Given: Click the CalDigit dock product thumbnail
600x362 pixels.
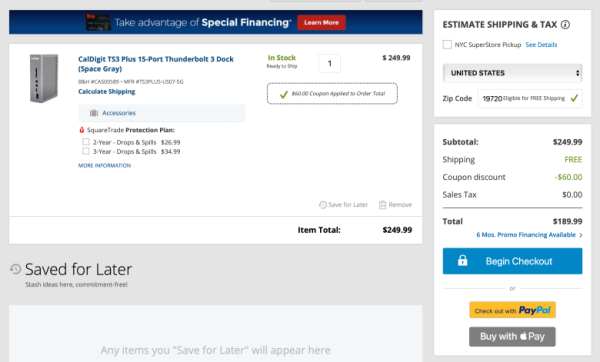Looking at the screenshot, I should point(44,78).
